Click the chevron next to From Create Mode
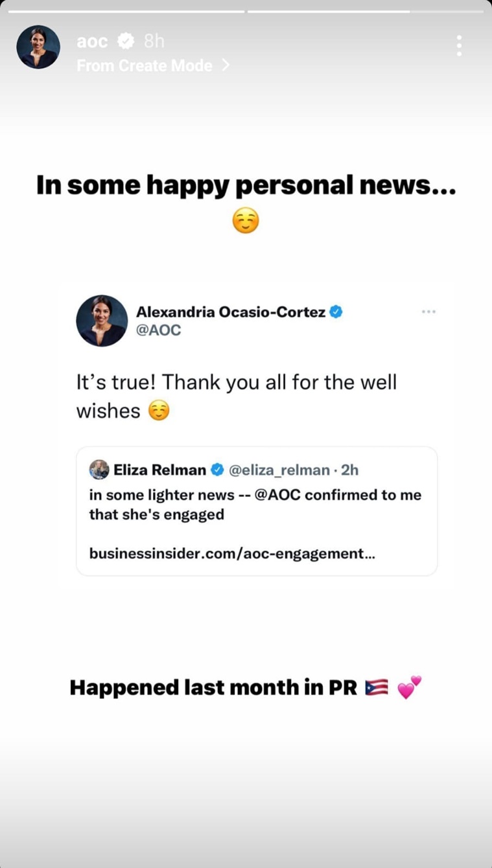This screenshot has height=868, width=492. pyautogui.click(x=226, y=65)
